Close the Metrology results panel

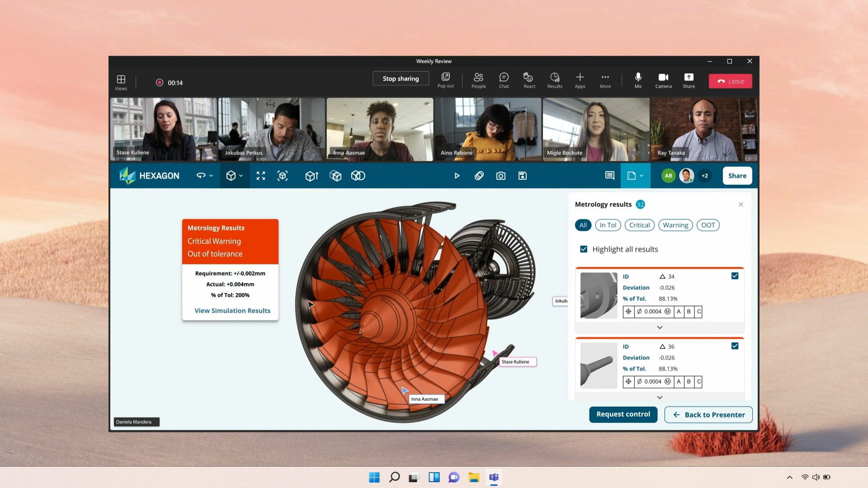(x=741, y=205)
